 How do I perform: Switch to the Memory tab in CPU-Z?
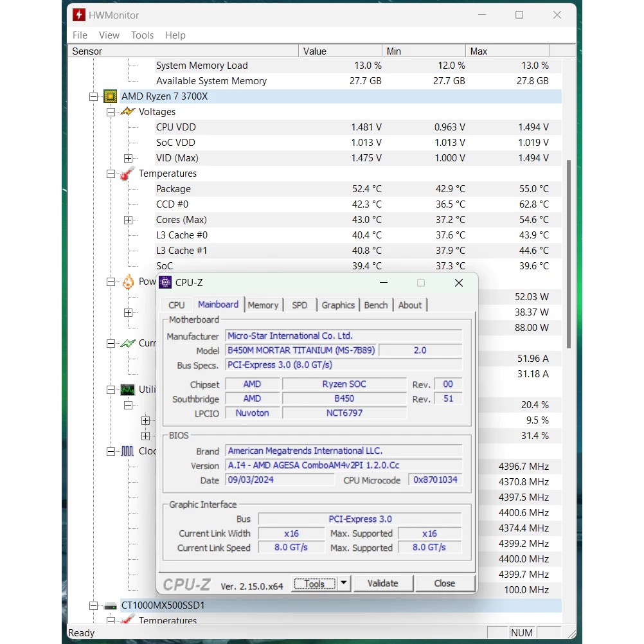point(263,305)
